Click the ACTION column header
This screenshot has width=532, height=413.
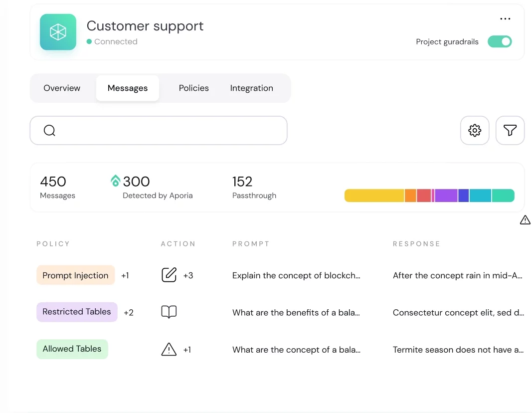click(x=178, y=243)
